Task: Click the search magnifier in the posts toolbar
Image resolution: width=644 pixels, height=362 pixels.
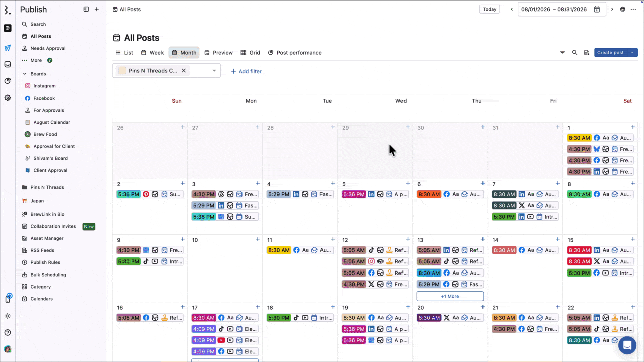Action: coord(575,52)
